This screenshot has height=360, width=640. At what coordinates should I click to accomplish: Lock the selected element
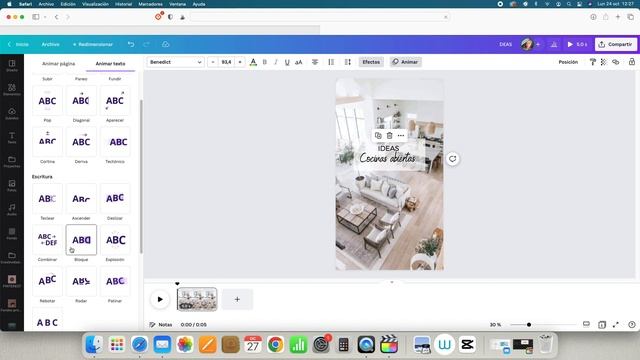pos(631,62)
